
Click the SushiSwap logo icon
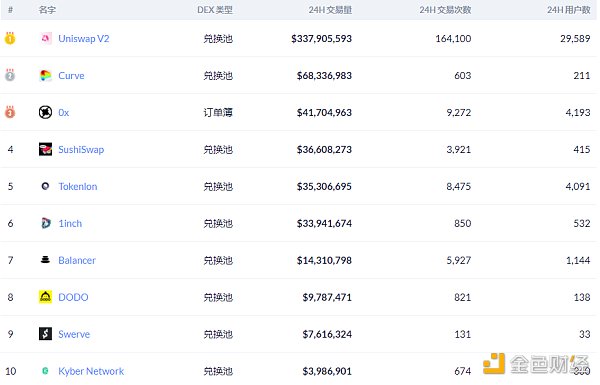click(46, 149)
